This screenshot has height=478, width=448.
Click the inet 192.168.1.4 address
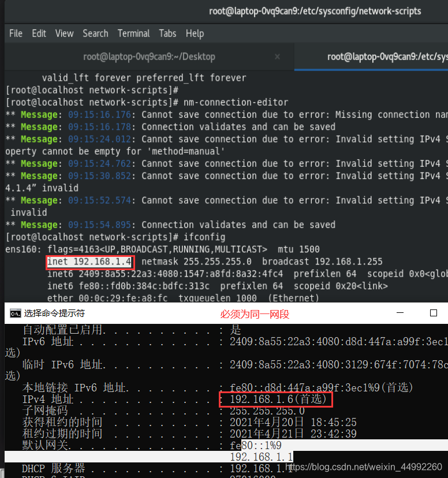(89, 262)
